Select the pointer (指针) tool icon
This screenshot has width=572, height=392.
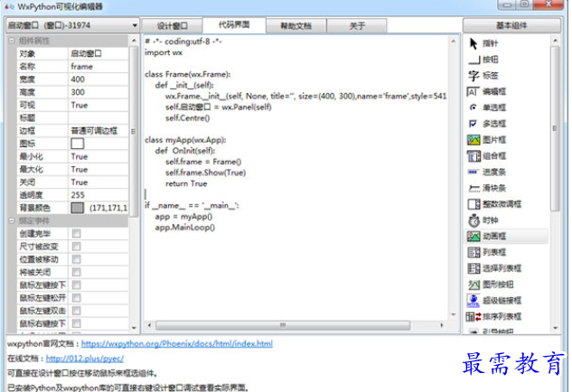474,43
